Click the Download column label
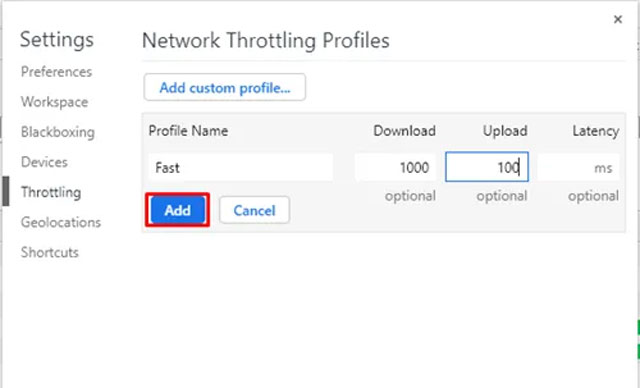Screen dimensions: 640x388 point(404,131)
